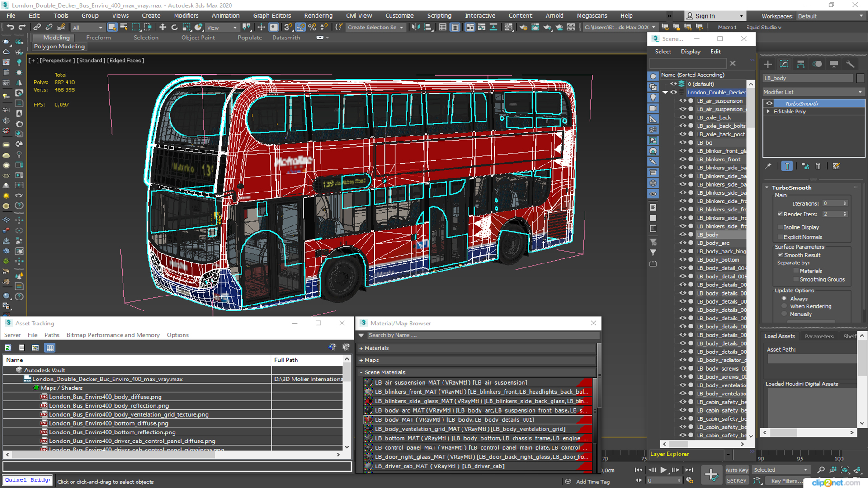Open Select by Name dialog icon
The height and width of the screenshot is (488, 868).
124,27
